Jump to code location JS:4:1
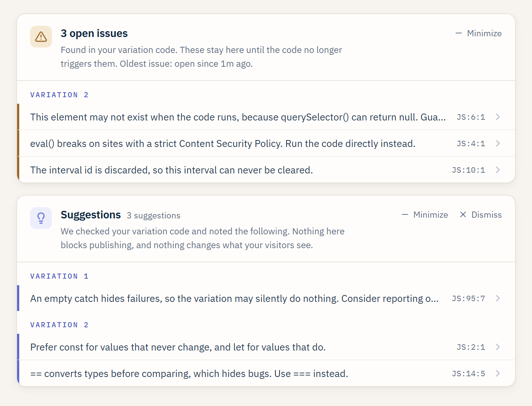Screen dimensions: 532x406 (471, 144)
